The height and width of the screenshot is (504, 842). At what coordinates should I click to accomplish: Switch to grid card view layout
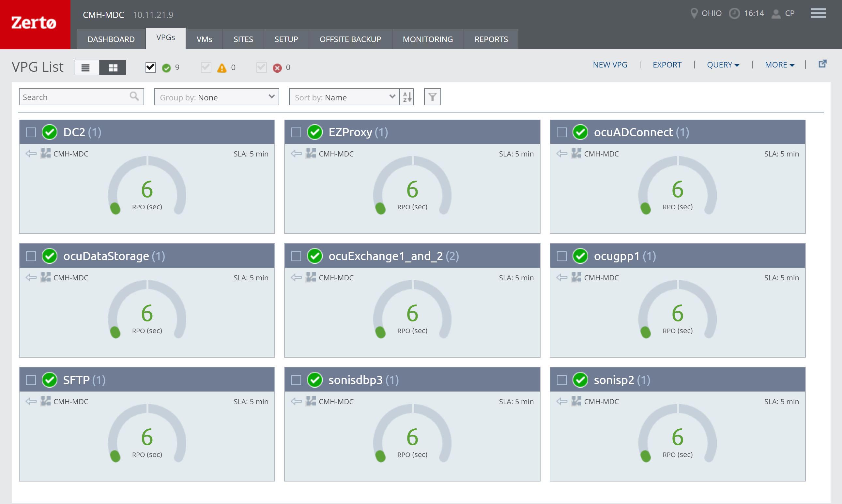pyautogui.click(x=113, y=67)
